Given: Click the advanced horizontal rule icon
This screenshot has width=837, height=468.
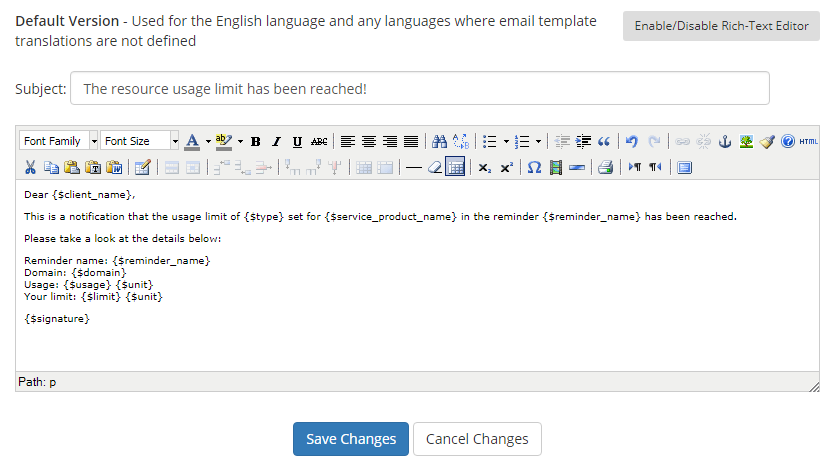Looking at the screenshot, I should point(577,168).
